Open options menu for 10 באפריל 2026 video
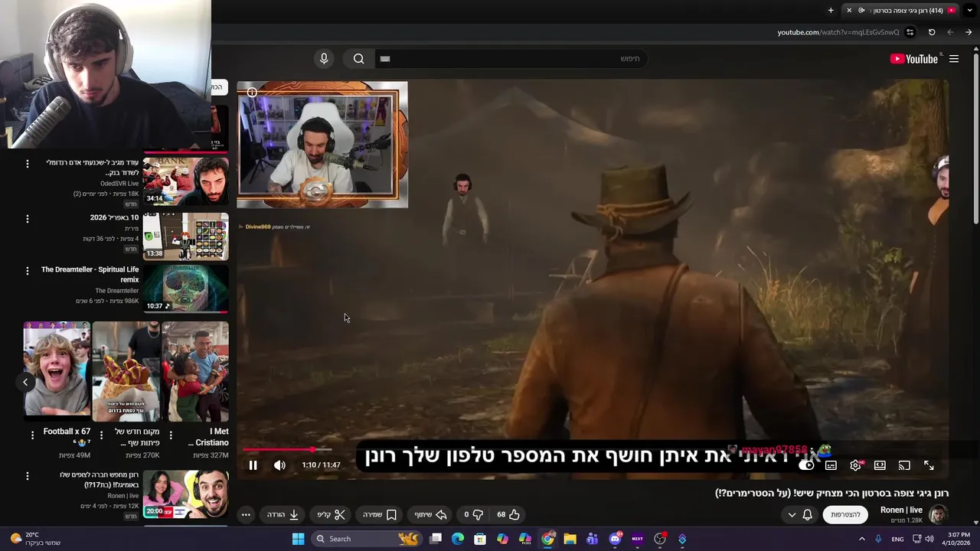 (x=28, y=219)
